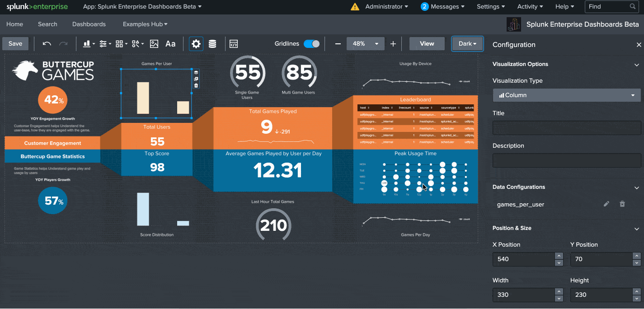Add an image to the dashboard
The width and height of the screenshot is (644, 309).
tap(154, 44)
